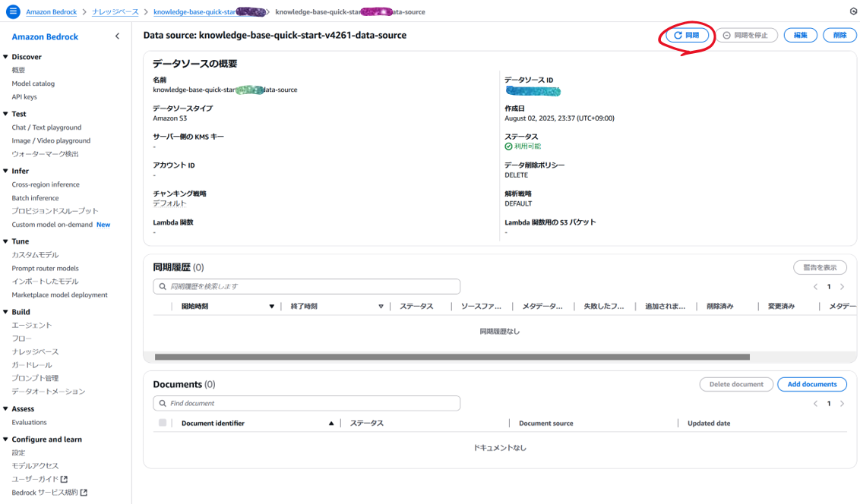Collapse the Tune section

click(x=5, y=241)
